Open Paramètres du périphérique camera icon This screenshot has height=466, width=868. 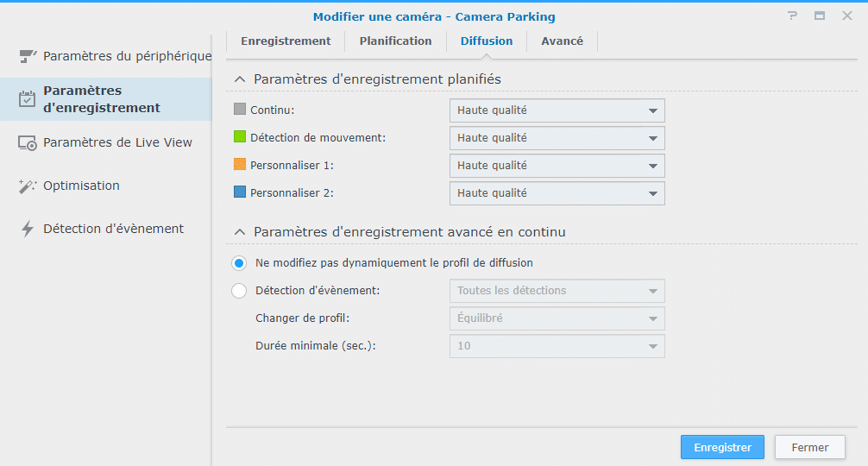(27, 56)
